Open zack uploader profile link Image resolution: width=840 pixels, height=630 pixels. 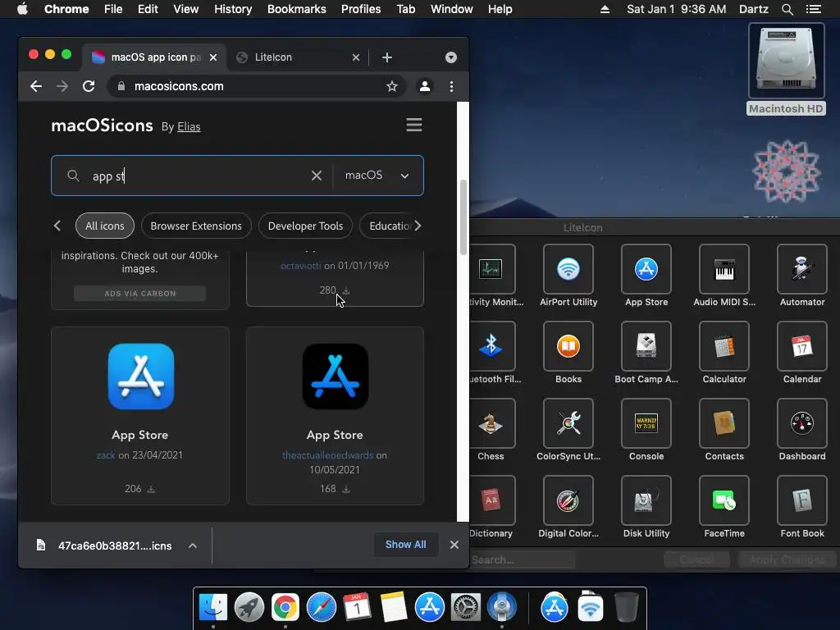click(106, 455)
